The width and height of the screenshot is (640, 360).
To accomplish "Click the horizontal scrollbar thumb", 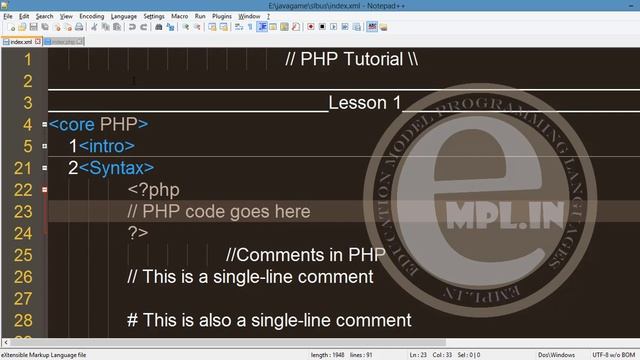I will [228, 342].
